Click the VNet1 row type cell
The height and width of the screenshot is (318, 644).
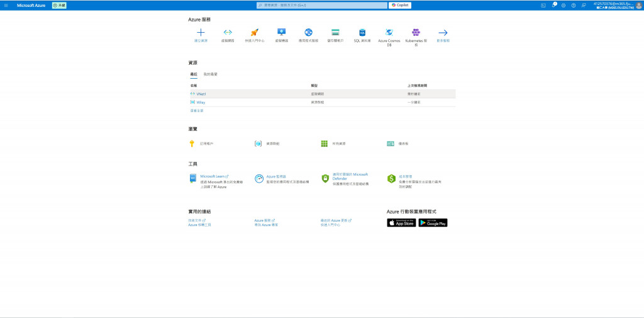pyautogui.click(x=317, y=94)
